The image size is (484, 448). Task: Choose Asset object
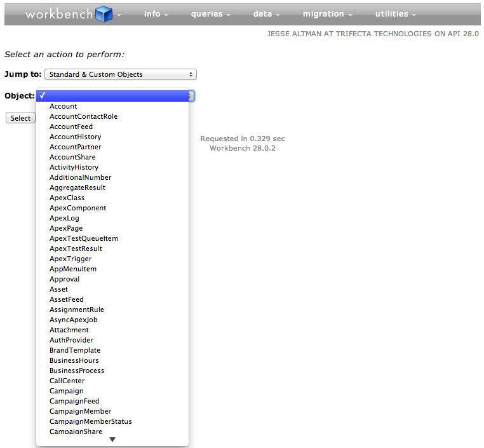(x=112, y=290)
